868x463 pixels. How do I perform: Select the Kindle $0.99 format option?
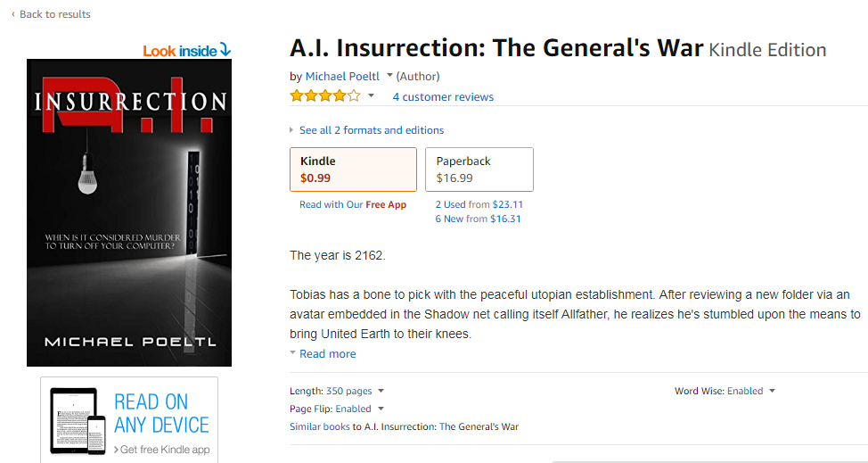click(353, 169)
